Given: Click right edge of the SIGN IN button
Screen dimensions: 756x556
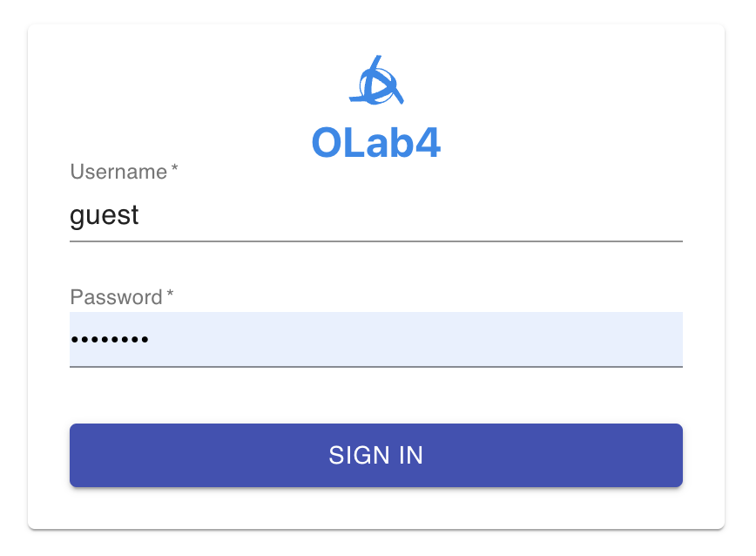Looking at the screenshot, I should pyautogui.click(x=673, y=455).
